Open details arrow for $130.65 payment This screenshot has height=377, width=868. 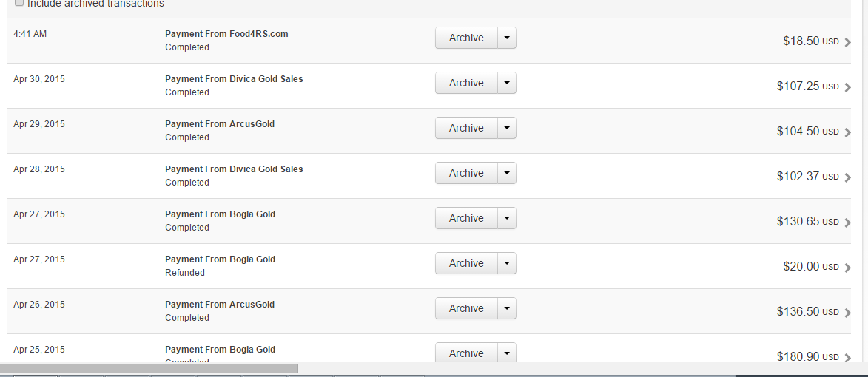point(847,223)
